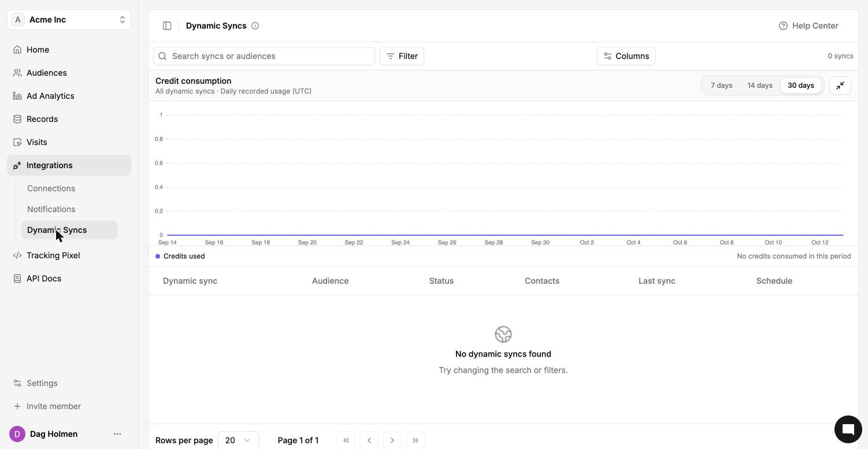Click the Audience column header
The width and height of the screenshot is (868, 449).
tap(330, 281)
